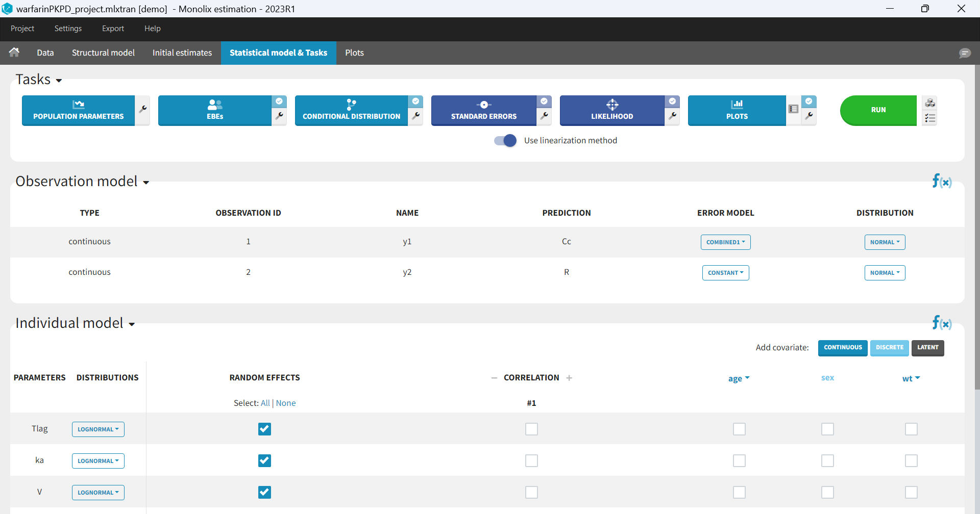The width and height of the screenshot is (980, 514).
Task: Open the CONSTANT error model dropdown for y2
Action: [x=725, y=273]
